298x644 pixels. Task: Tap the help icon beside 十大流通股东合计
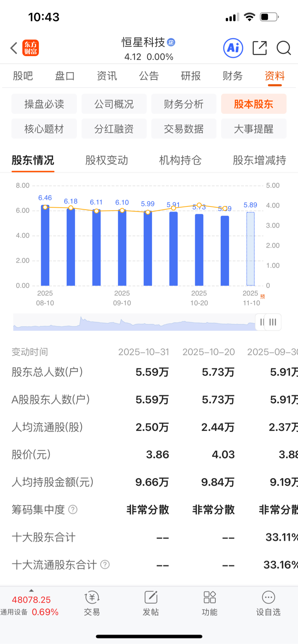[105, 565]
